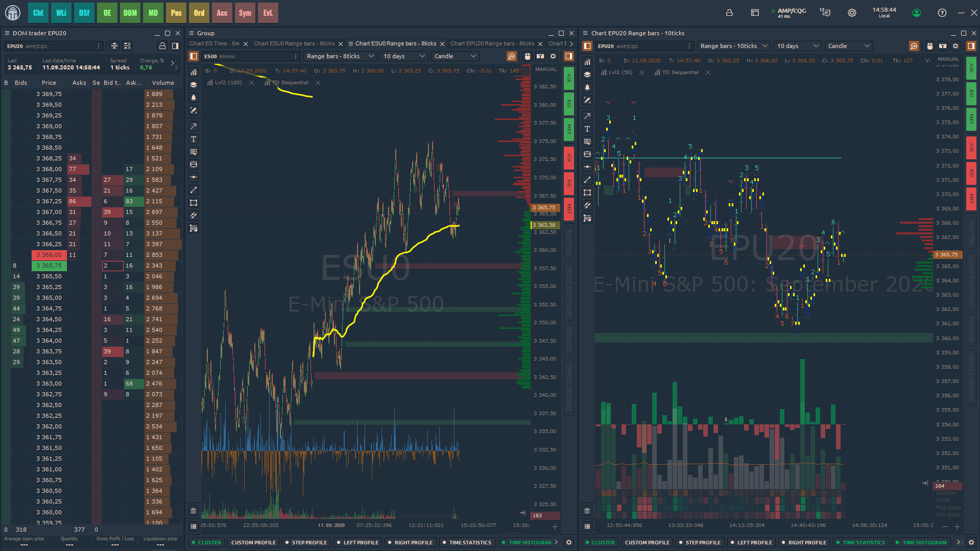
Task: Click the trash icon in EPU20 chart toolbar
Action: pyautogui.click(x=587, y=511)
